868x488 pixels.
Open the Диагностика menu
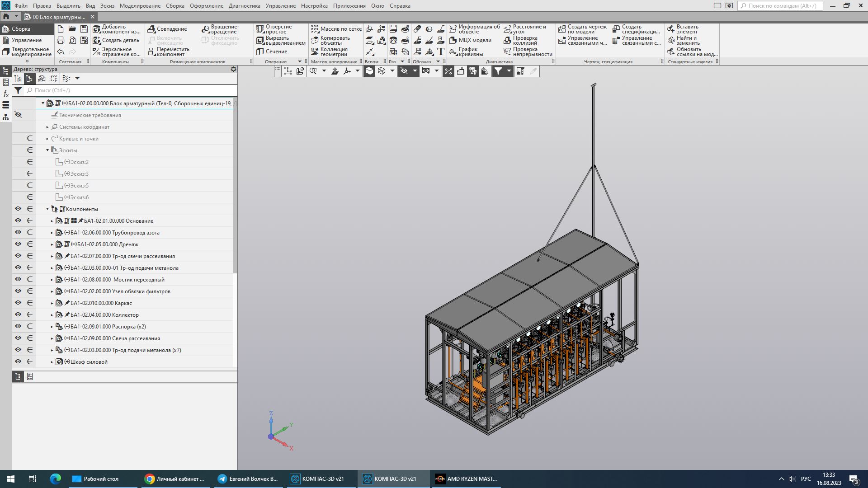[244, 6]
